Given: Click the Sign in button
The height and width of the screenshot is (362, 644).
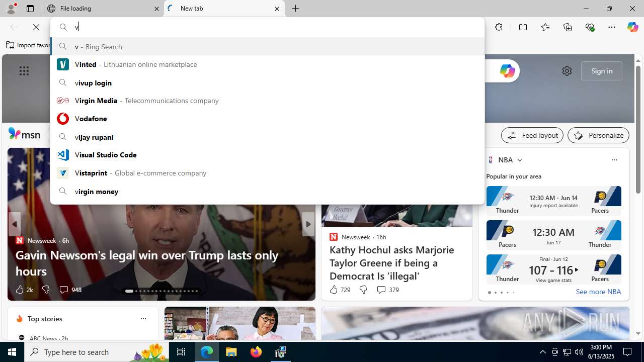Looking at the screenshot, I should (601, 71).
